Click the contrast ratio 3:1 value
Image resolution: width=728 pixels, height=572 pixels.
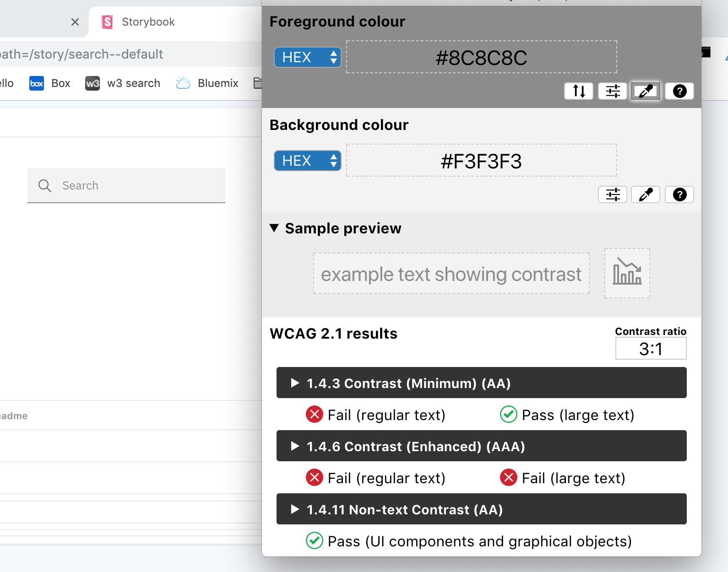(651, 349)
